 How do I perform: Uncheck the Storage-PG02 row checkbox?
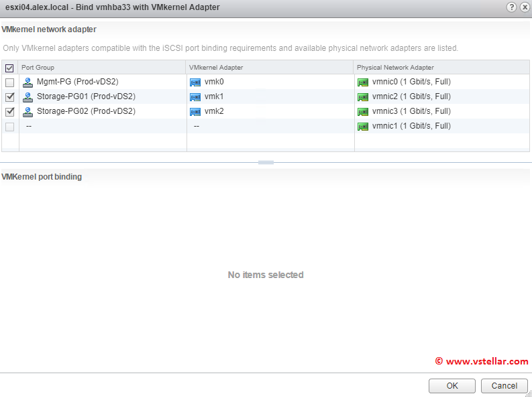pyautogui.click(x=10, y=112)
